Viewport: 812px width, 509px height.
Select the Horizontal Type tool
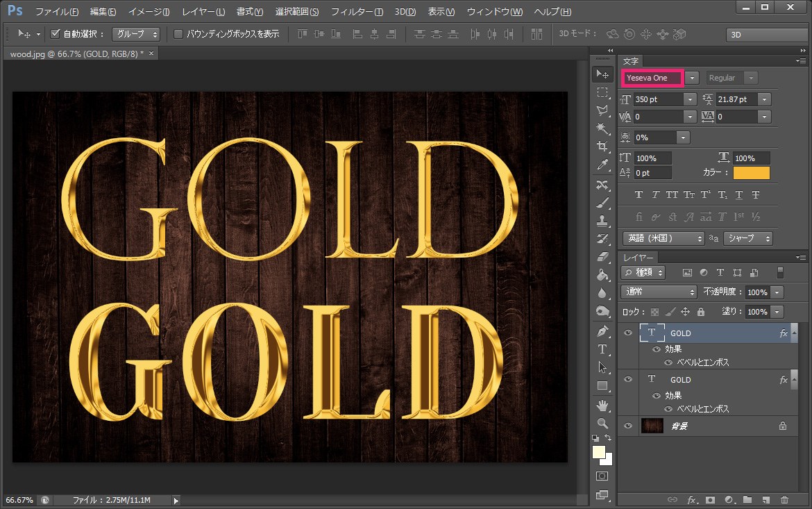click(x=602, y=349)
